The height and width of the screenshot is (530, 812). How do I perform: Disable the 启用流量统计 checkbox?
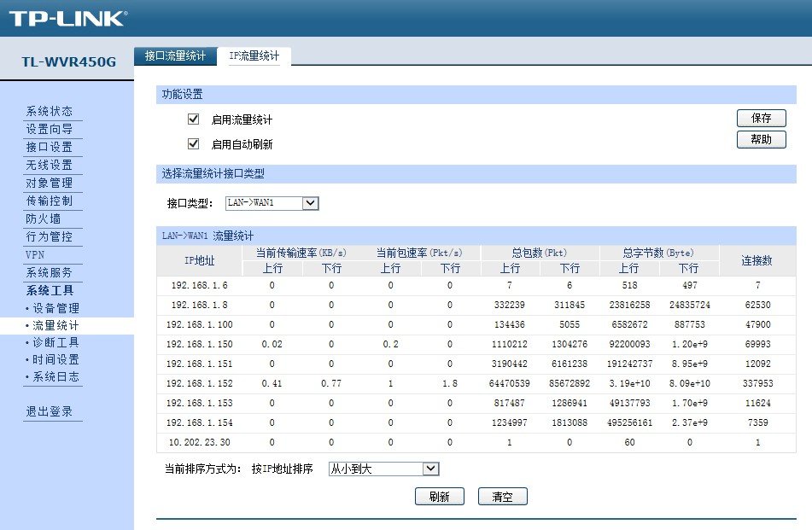[193, 119]
